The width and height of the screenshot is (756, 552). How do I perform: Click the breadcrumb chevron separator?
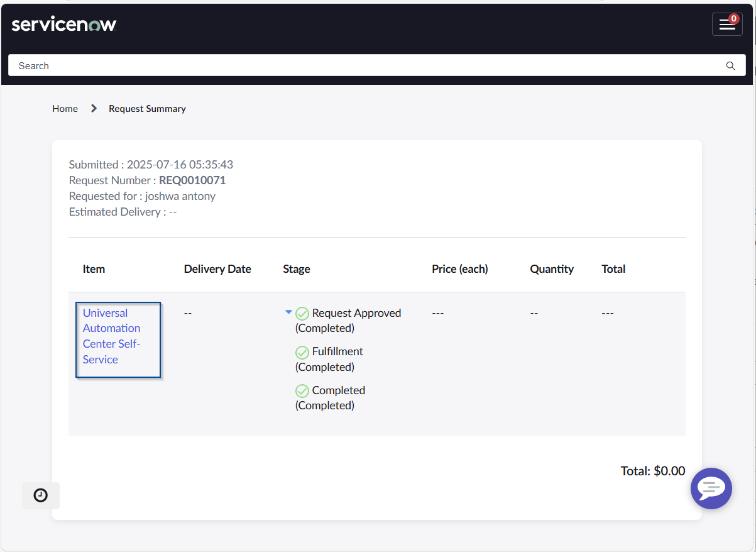[x=94, y=108]
